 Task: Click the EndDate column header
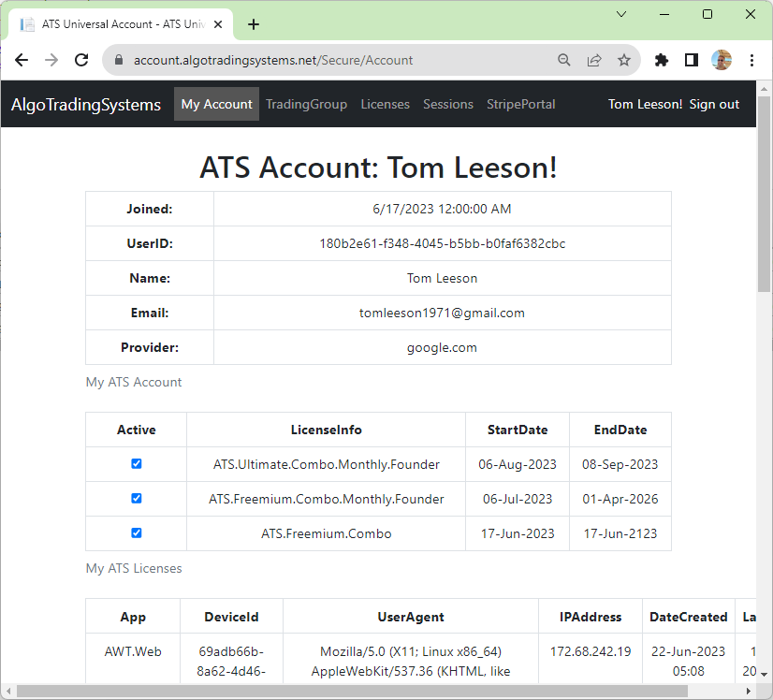620,430
